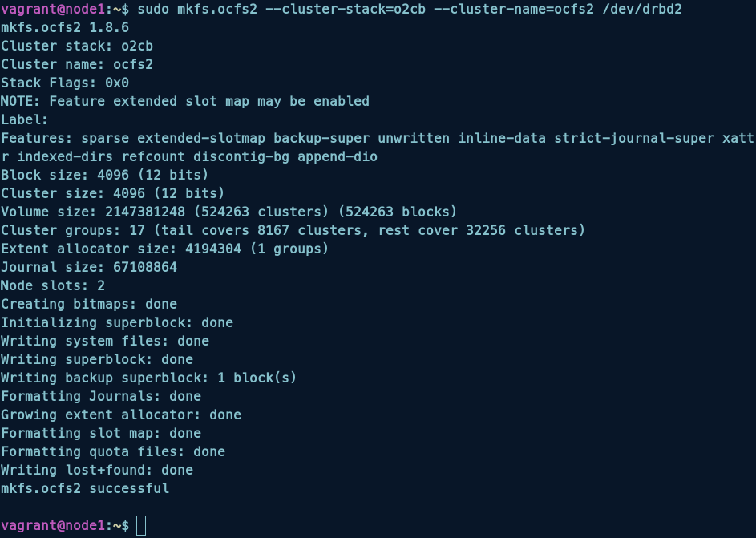Click the mkfs.ocfs2 successful message
Viewport: 756px width, 538px height.
pos(85,488)
